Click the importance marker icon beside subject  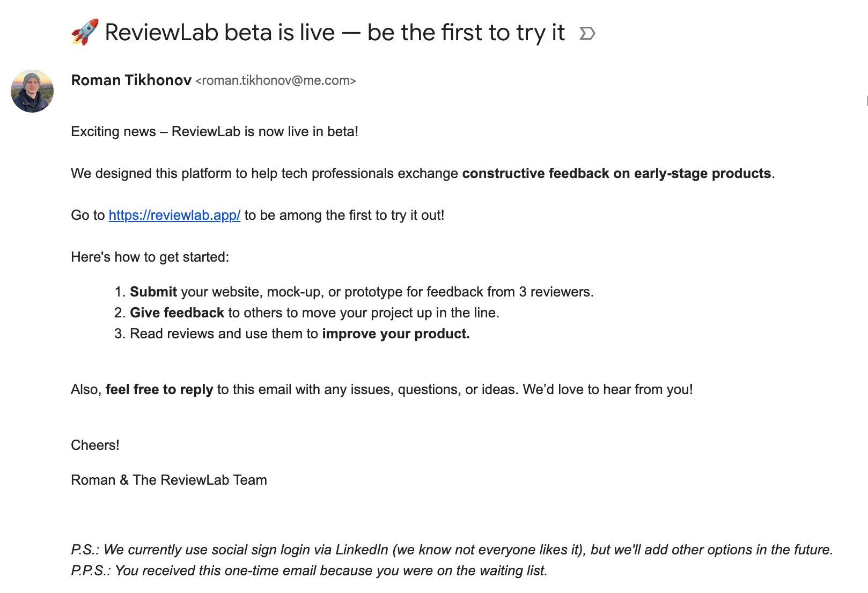click(x=587, y=34)
